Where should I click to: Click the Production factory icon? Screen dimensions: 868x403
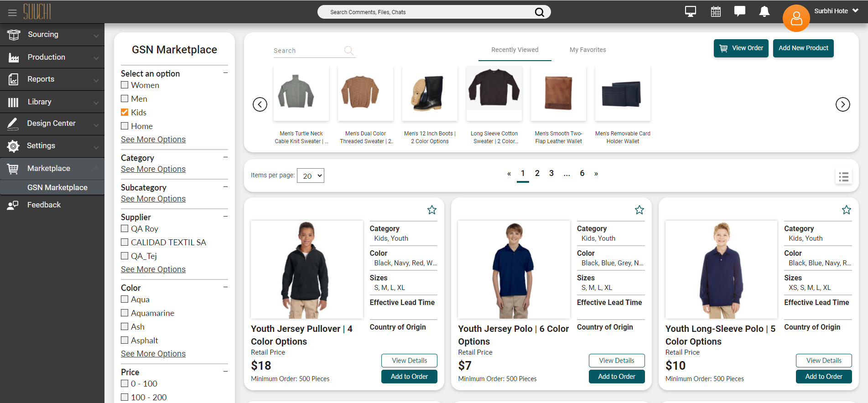coord(14,57)
